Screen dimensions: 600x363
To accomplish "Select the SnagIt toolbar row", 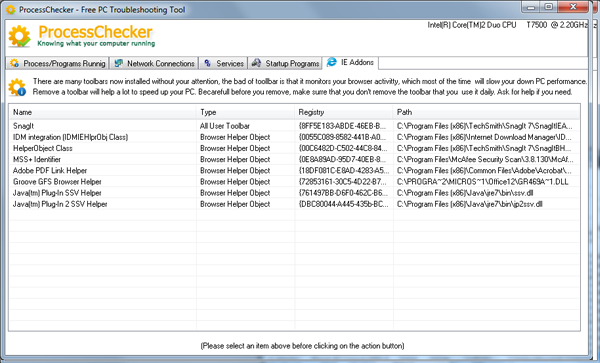I will (x=294, y=126).
